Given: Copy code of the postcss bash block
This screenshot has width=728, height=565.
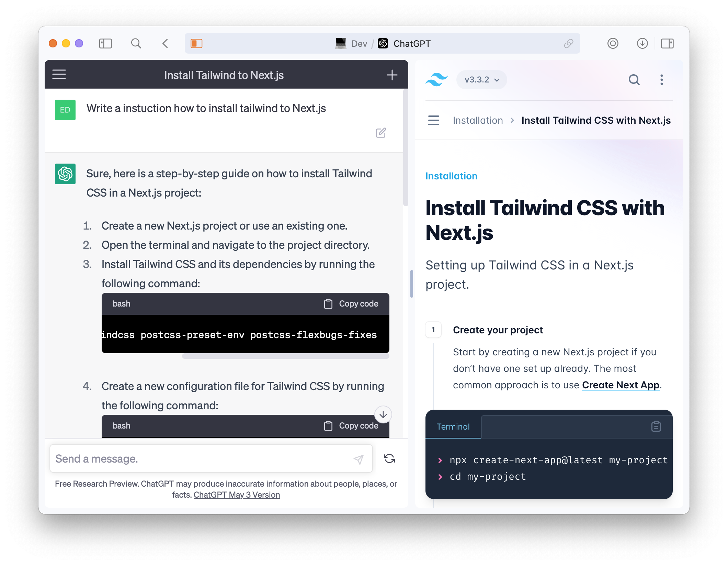Looking at the screenshot, I should pos(351,304).
